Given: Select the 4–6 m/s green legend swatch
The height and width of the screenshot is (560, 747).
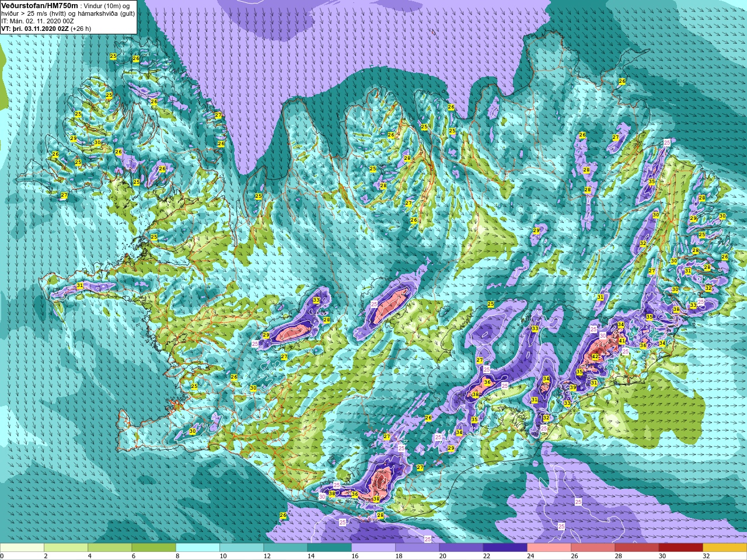Looking at the screenshot, I should tap(110, 548).
